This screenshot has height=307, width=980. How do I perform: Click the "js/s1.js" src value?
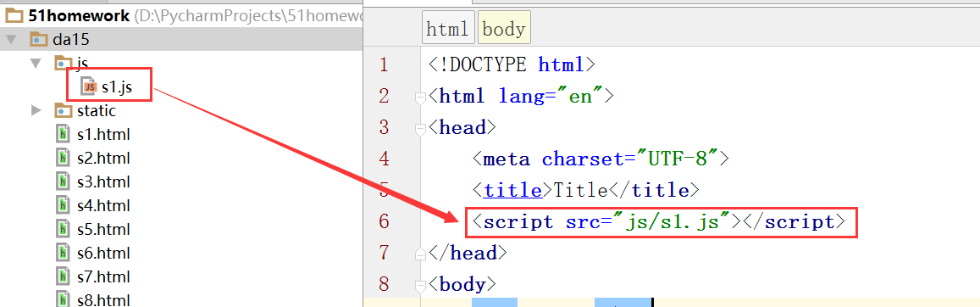[673, 221]
